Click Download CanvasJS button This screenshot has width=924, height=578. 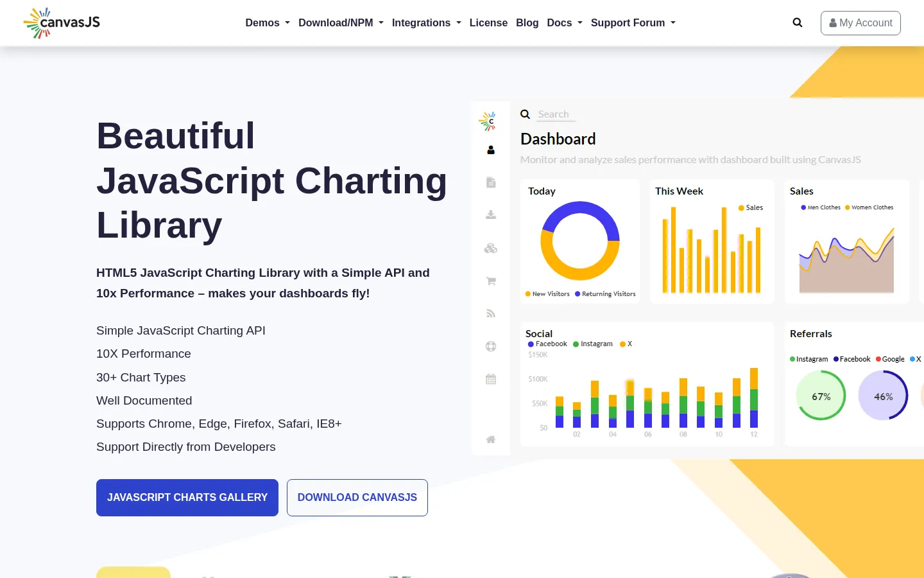(x=357, y=498)
